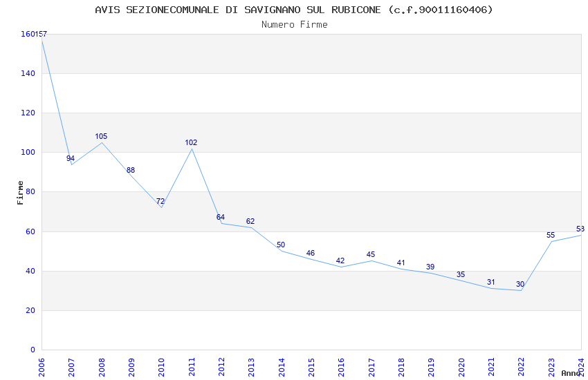This screenshot has height=380, width=588.
Task: Click the x-axis year label 2015
Action: (311, 368)
